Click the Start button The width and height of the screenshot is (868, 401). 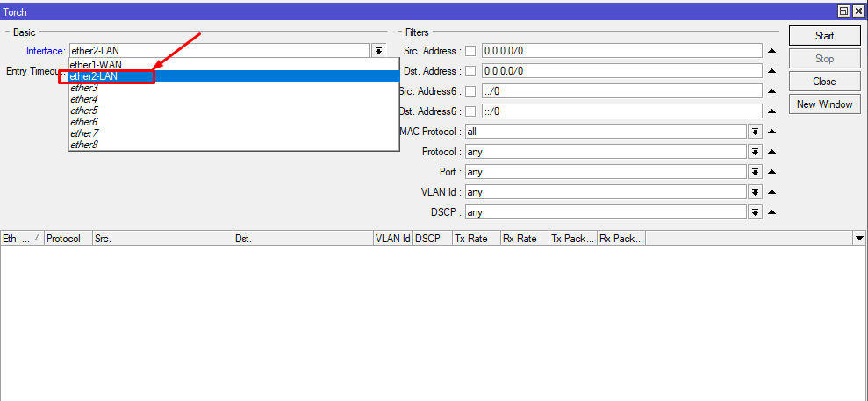[824, 36]
